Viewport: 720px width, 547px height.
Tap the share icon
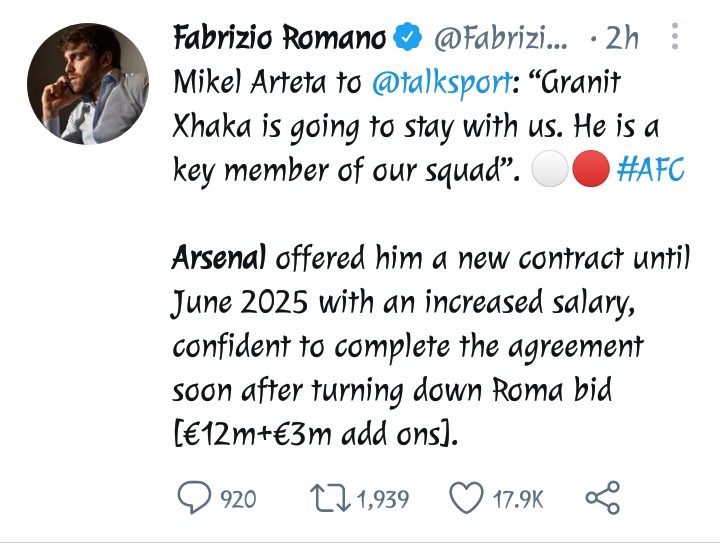pos(603,497)
